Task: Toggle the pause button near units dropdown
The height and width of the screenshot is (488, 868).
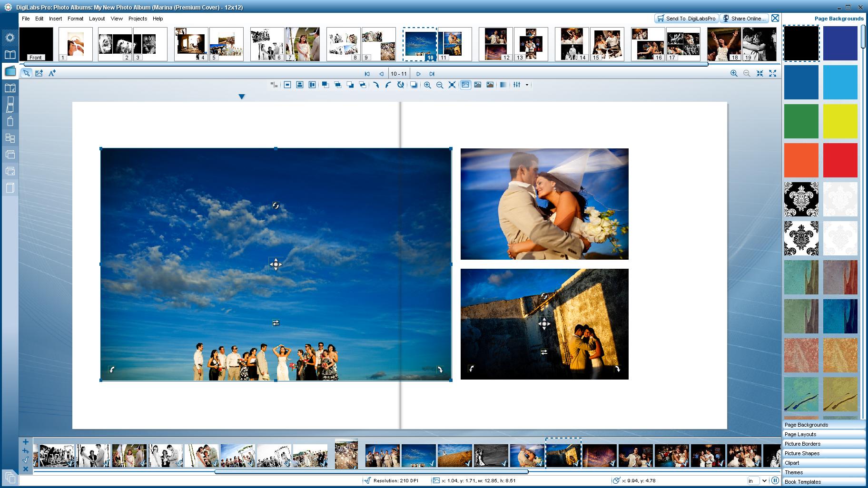Action: [776, 480]
